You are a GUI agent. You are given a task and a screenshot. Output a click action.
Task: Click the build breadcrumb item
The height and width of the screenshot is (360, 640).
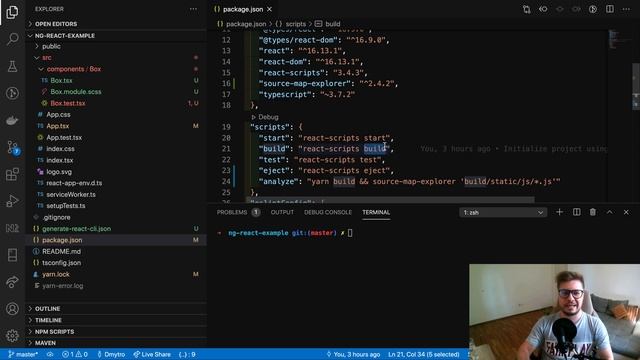point(328,24)
